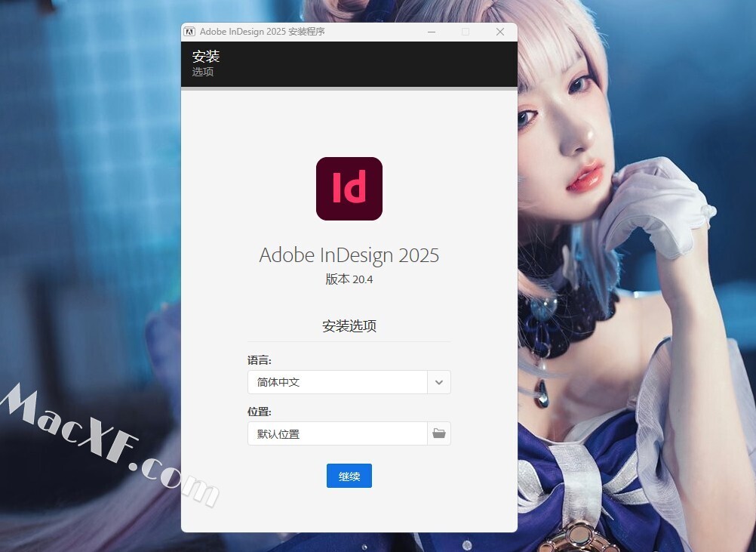The image size is (756, 552).
Task: Click the 位置: label
Action: pyautogui.click(x=260, y=412)
